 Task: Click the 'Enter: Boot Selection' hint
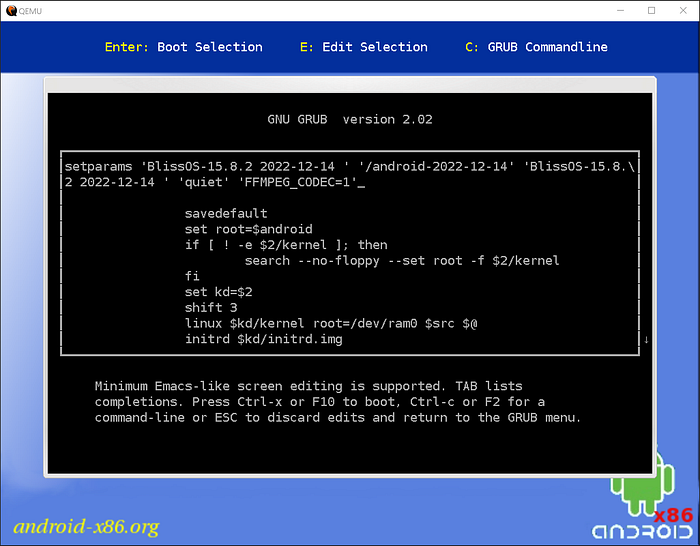[183, 47]
